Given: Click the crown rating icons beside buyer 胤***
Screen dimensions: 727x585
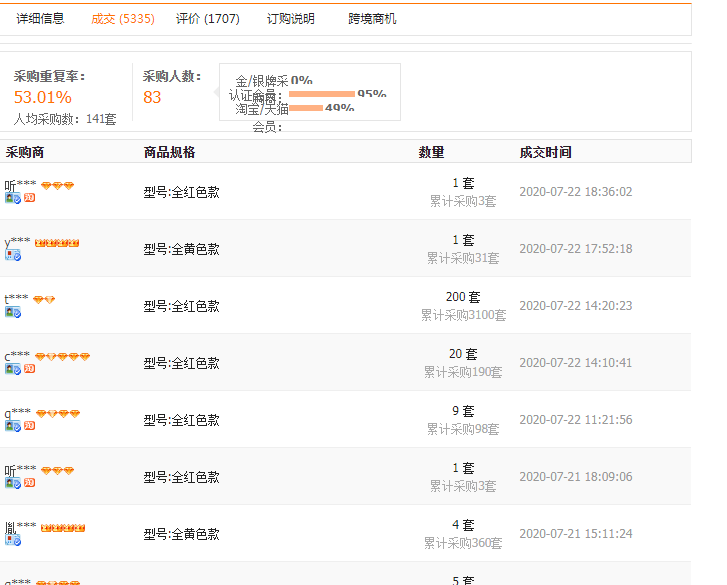Looking at the screenshot, I should (x=62, y=527).
